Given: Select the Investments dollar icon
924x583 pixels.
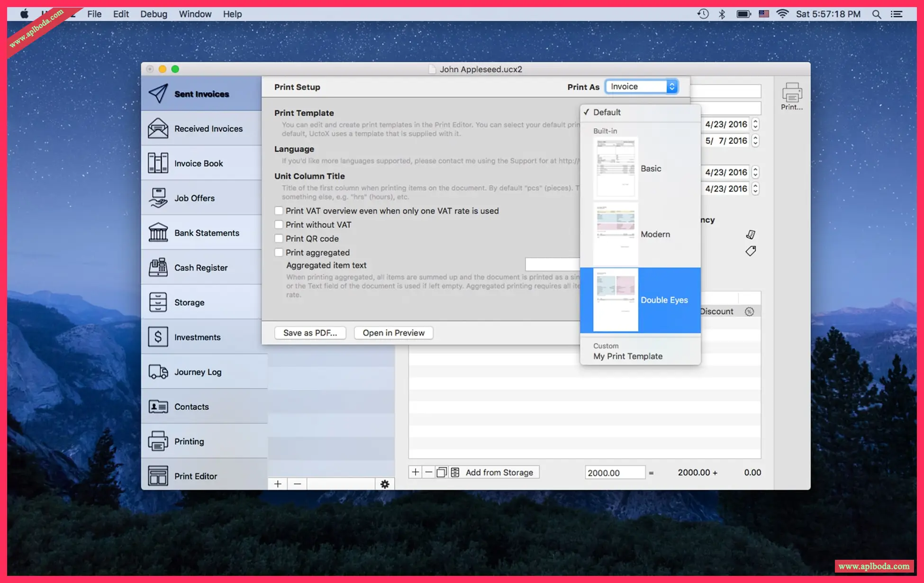Looking at the screenshot, I should pos(158,337).
